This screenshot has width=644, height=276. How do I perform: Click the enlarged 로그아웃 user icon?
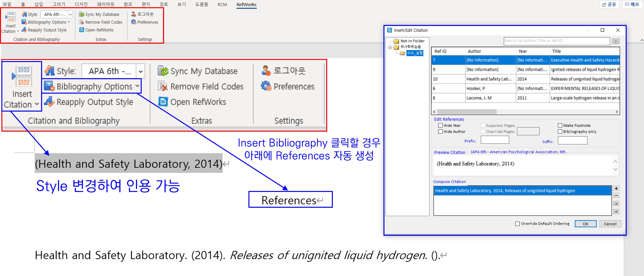[266, 71]
